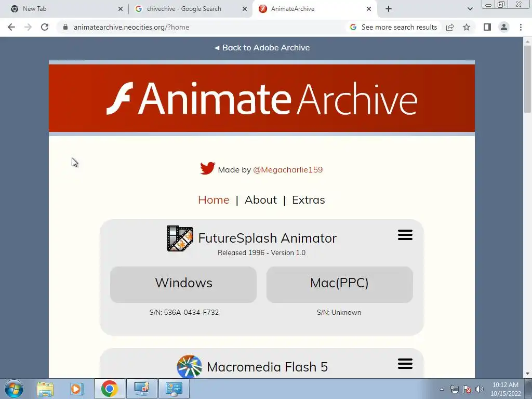This screenshot has height=399, width=532.
Task: Expand the FutureSplash Animator hamburger menu
Action: (405, 235)
